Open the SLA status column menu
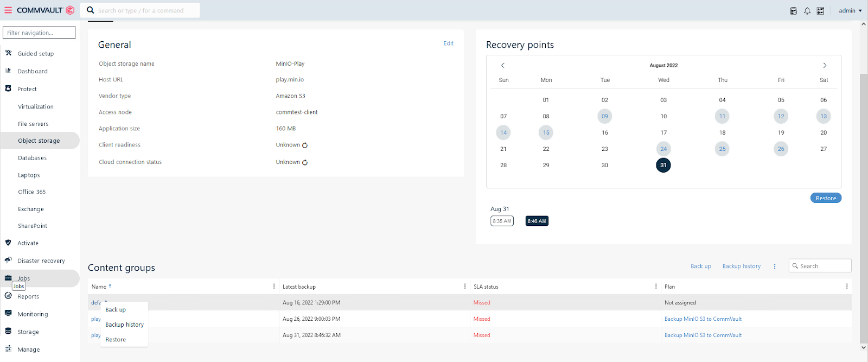 656,287
